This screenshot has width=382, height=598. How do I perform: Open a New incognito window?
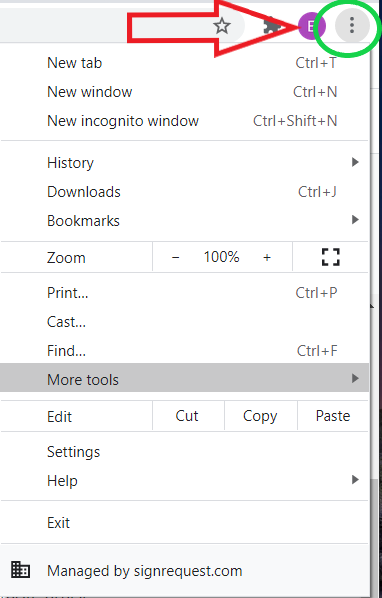coord(185,121)
